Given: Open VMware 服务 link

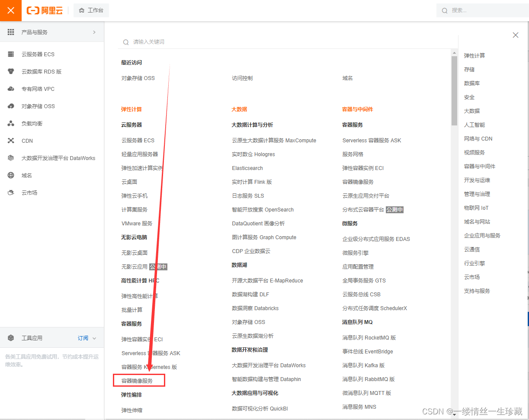Looking at the screenshot, I should click(137, 223).
